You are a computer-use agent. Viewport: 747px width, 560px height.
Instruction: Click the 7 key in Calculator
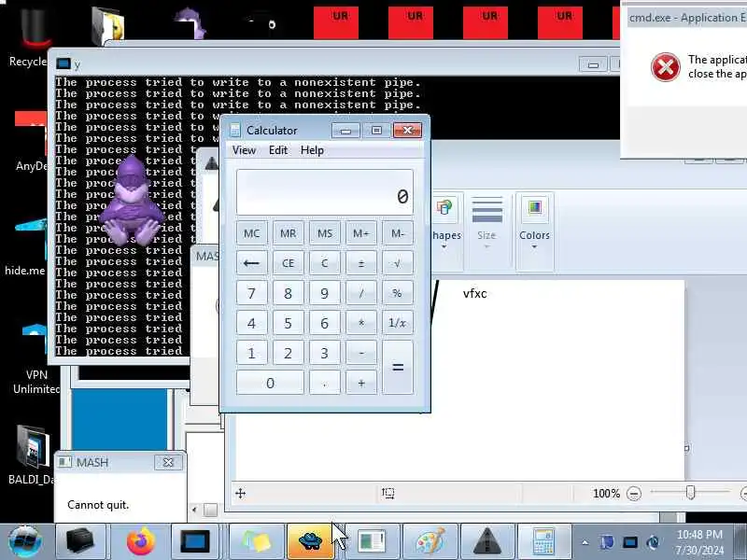[x=251, y=293]
